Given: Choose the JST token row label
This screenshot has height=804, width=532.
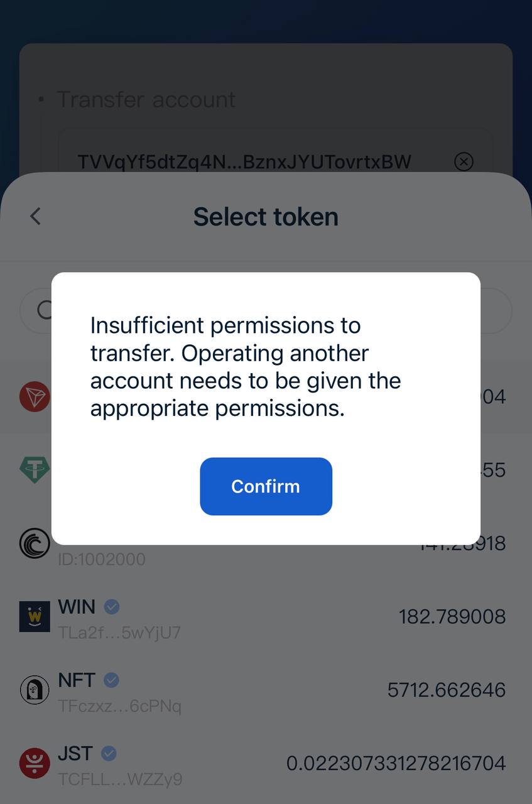Looking at the screenshot, I should point(75,753).
